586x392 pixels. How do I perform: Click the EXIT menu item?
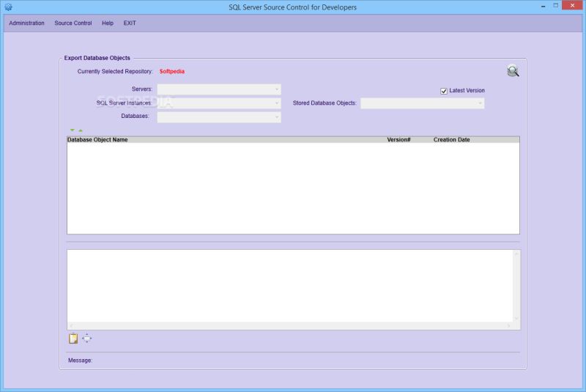pyautogui.click(x=130, y=23)
